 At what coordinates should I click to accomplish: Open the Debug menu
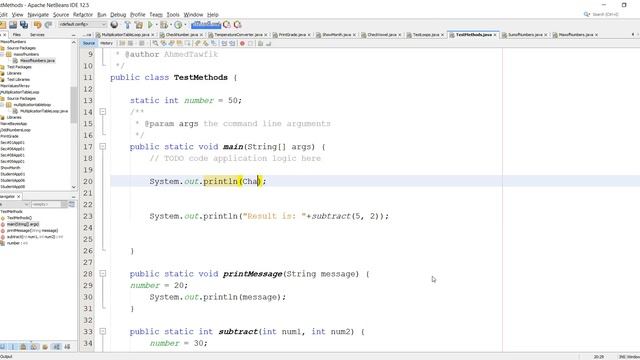click(x=118, y=15)
